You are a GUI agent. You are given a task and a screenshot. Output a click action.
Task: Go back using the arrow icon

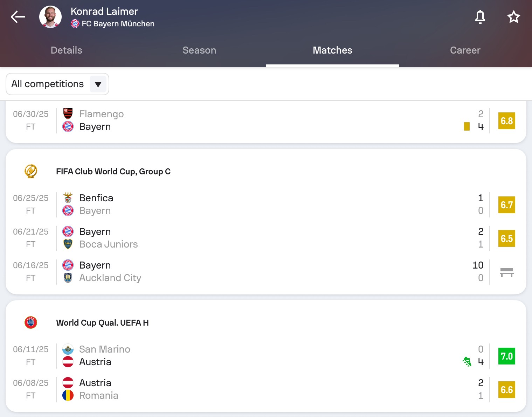[18, 16]
